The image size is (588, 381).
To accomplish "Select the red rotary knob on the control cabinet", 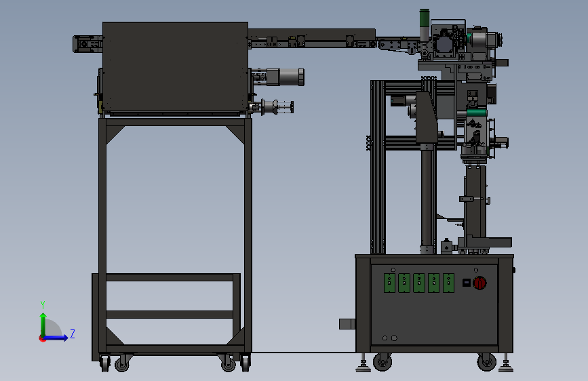I will 479,283.
